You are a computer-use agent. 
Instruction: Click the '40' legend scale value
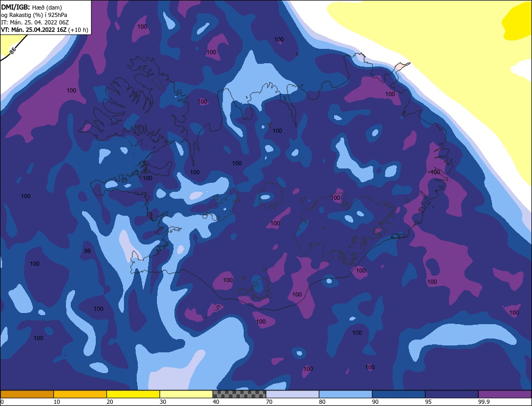[x=216, y=402]
